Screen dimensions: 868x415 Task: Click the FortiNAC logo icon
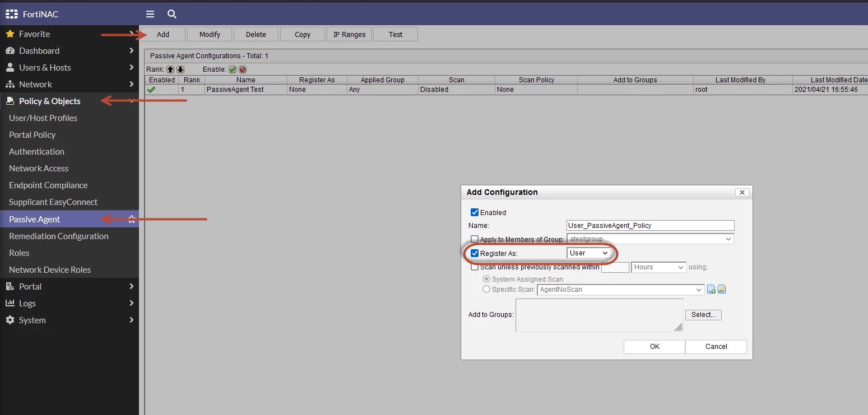[12, 14]
